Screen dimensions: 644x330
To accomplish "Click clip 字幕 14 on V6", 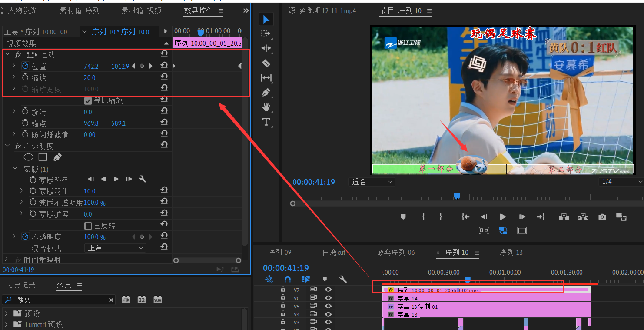I will point(486,298).
